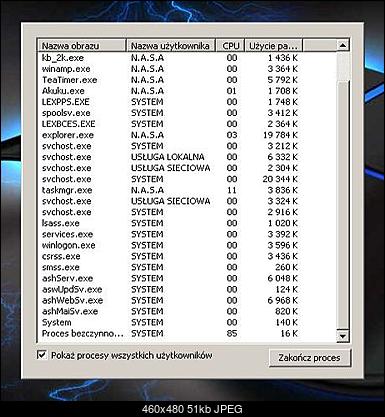The image size is (385, 417).
Task: Select the 'System' process row
Action: 170,322
